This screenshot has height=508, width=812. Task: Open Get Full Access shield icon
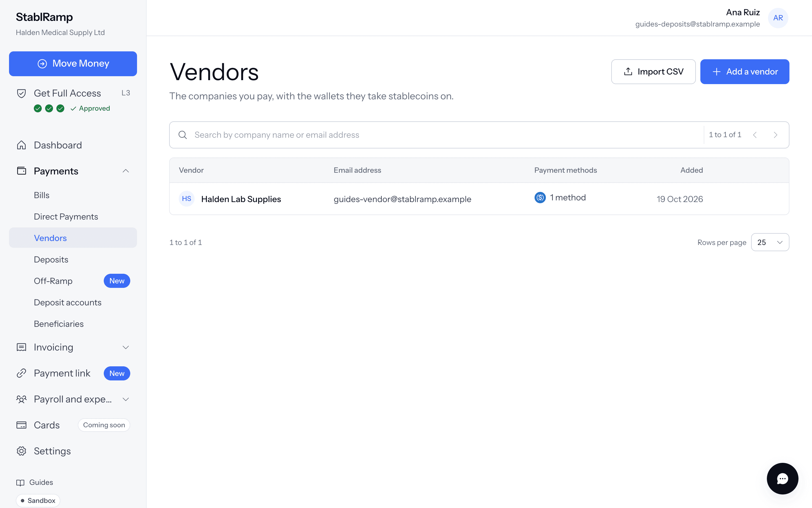pos(21,93)
